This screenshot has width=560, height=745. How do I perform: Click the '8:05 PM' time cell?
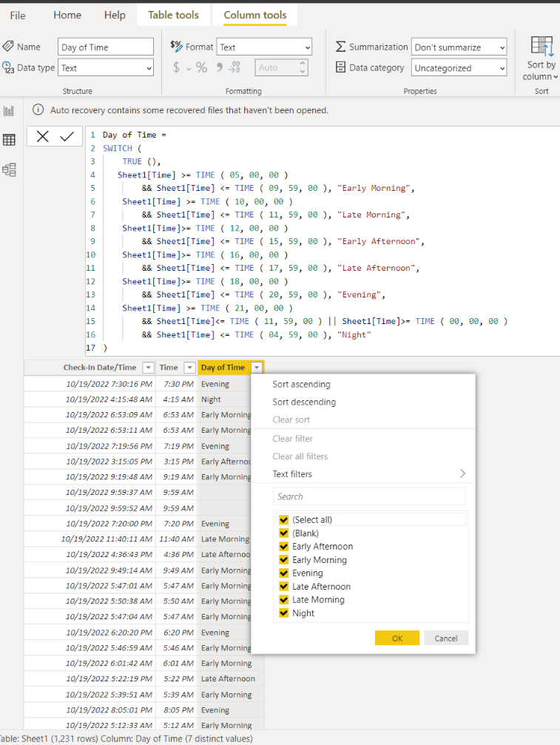tap(176, 710)
